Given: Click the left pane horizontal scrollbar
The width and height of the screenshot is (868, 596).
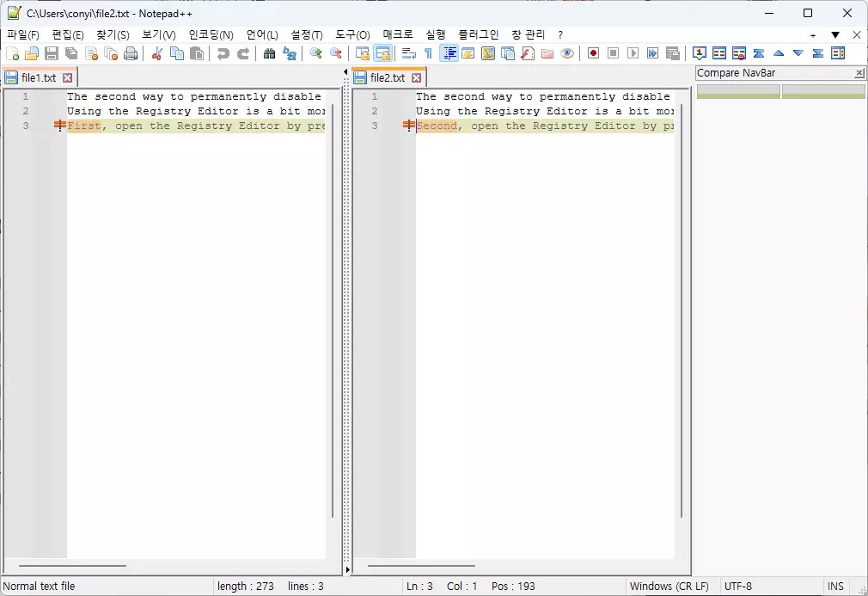Looking at the screenshot, I should [72, 566].
